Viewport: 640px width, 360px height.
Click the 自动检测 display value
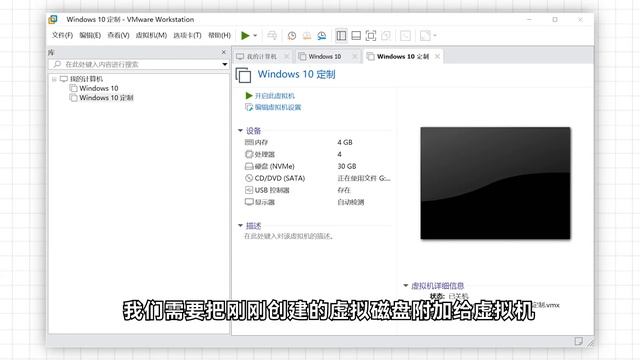click(x=351, y=202)
